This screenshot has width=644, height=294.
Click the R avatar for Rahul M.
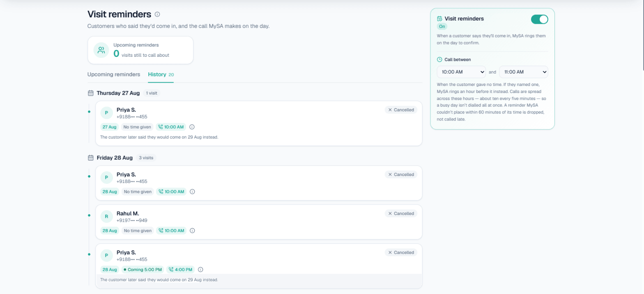[106, 216]
